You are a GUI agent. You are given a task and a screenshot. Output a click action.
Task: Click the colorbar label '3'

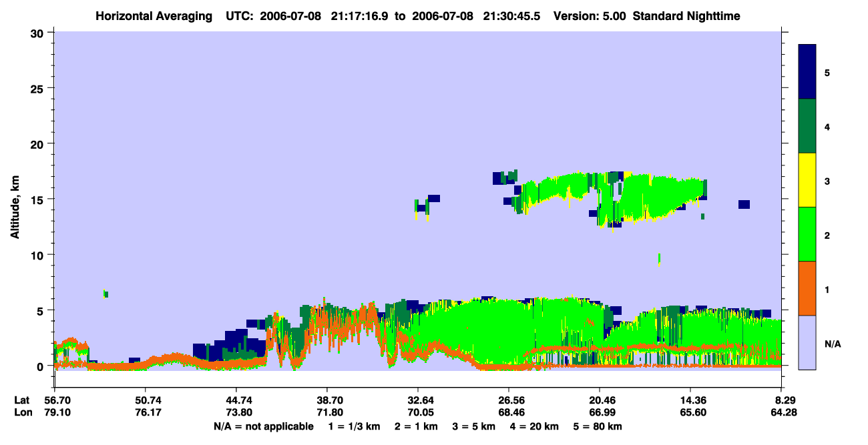827,181
